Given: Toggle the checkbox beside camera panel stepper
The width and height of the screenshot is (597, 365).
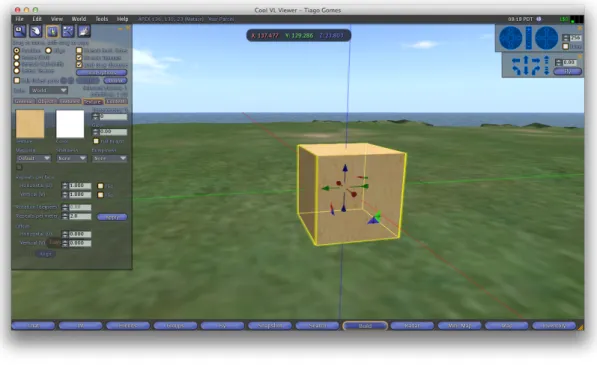Looking at the screenshot, I should tap(566, 46).
